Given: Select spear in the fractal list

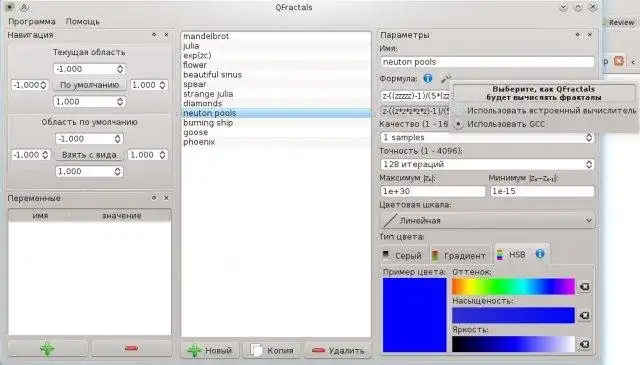Looking at the screenshot, I should [276, 84].
